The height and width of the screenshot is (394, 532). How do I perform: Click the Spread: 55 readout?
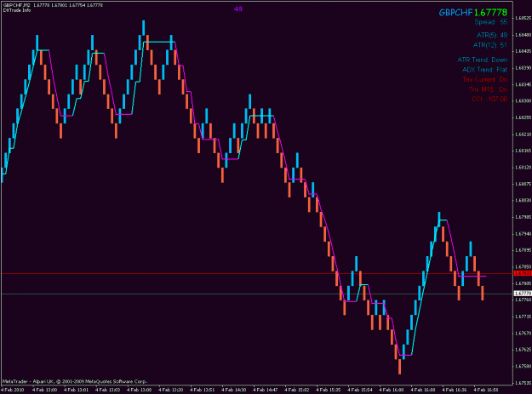[490, 22]
